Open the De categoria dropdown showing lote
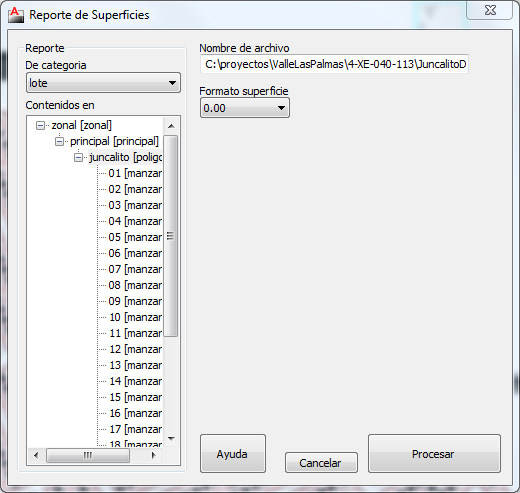 tap(103, 83)
